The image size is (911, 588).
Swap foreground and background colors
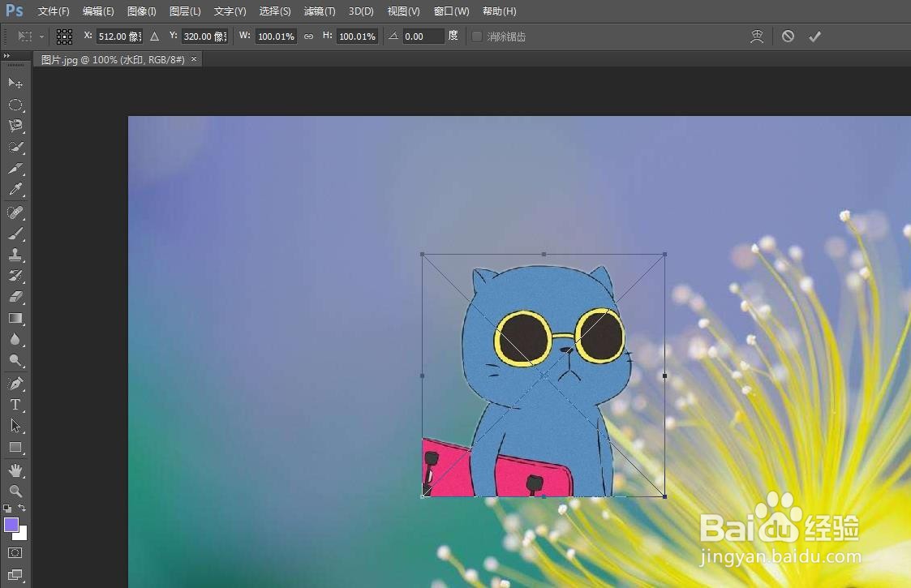point(22,508)
